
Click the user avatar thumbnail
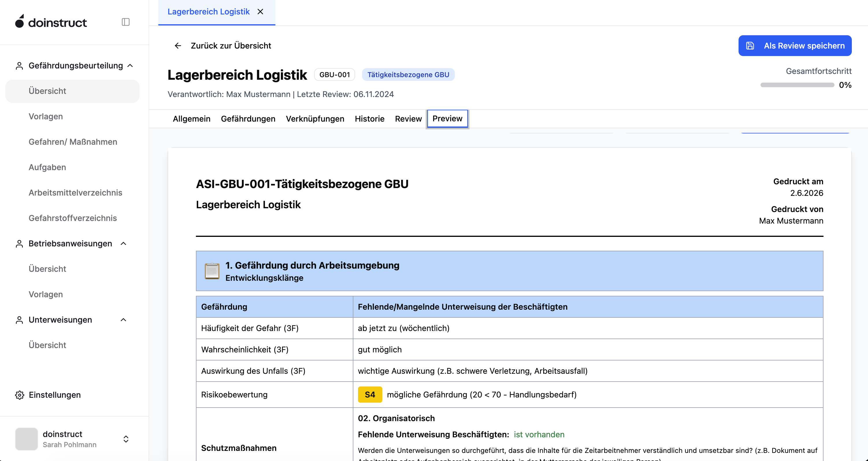pyautogui.click(x=27, y=439)
